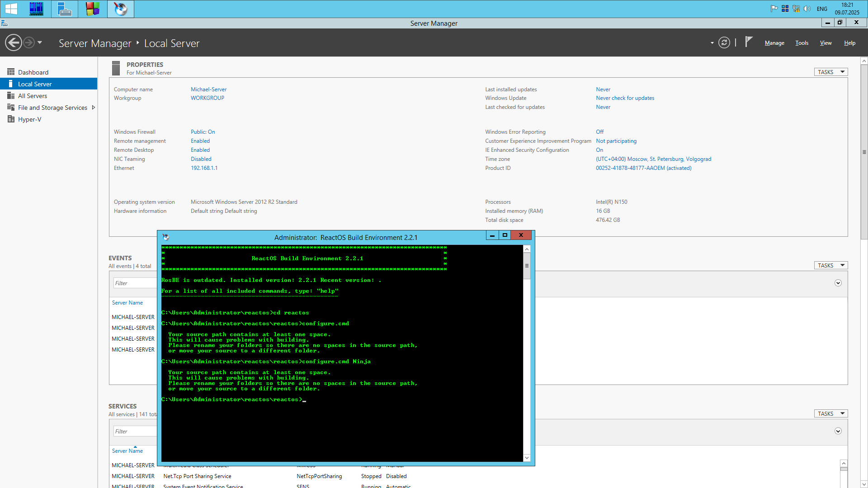Open the Tools menu
This screenshot has height=488, width=868.
[802, 43]
